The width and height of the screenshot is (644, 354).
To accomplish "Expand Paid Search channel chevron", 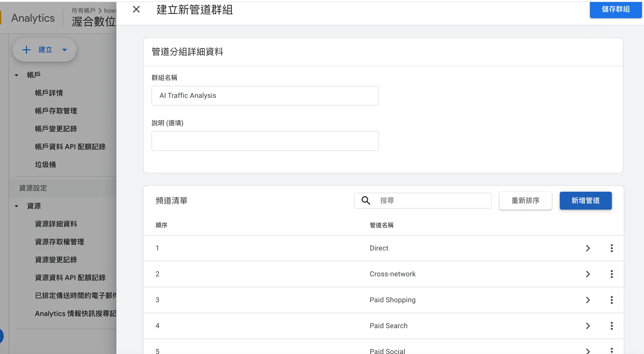I will [588, 326].
